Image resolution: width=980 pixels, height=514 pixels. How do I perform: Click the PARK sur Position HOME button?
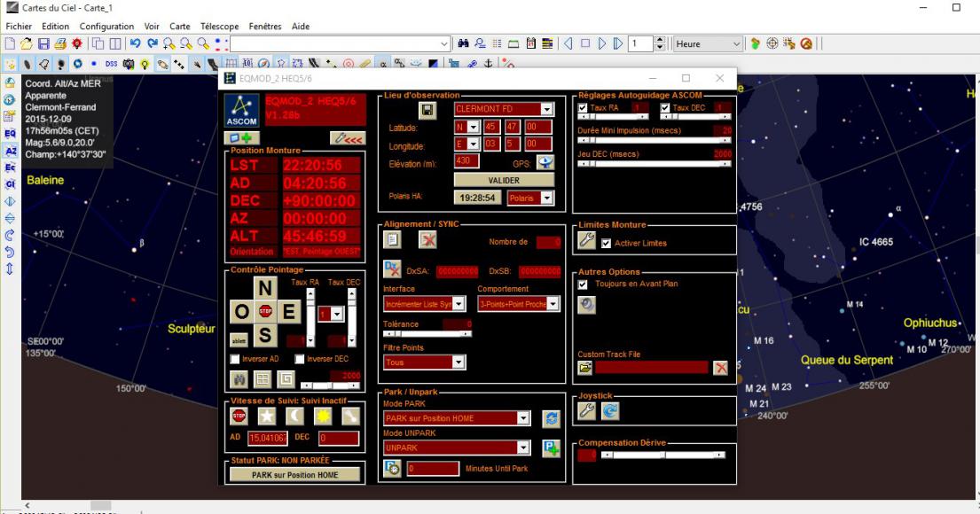295,475
